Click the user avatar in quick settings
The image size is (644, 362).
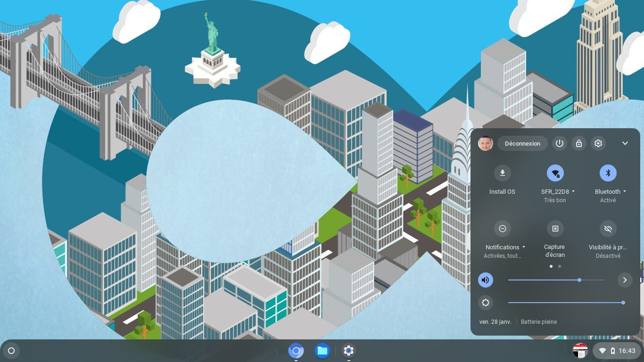(486, 143)
